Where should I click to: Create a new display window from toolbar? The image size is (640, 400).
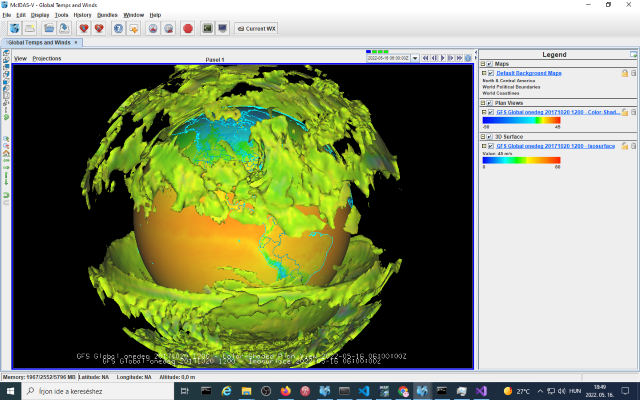30,29
